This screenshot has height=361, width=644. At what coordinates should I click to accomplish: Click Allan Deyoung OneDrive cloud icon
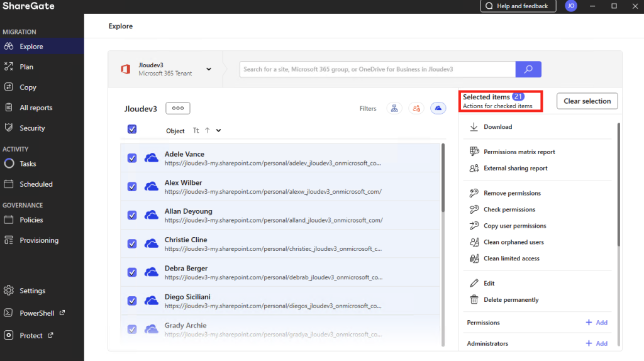tap(151, 215)
